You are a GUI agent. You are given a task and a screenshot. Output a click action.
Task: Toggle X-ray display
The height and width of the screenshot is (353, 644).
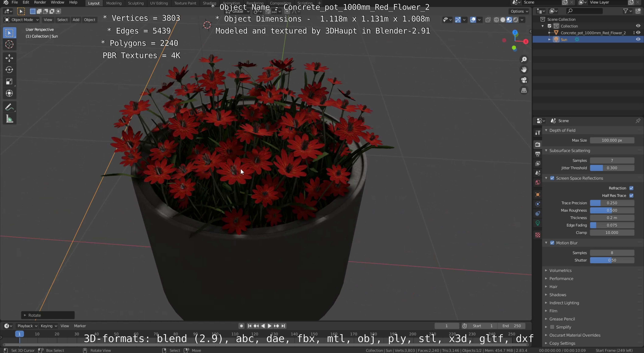(488, 20)
